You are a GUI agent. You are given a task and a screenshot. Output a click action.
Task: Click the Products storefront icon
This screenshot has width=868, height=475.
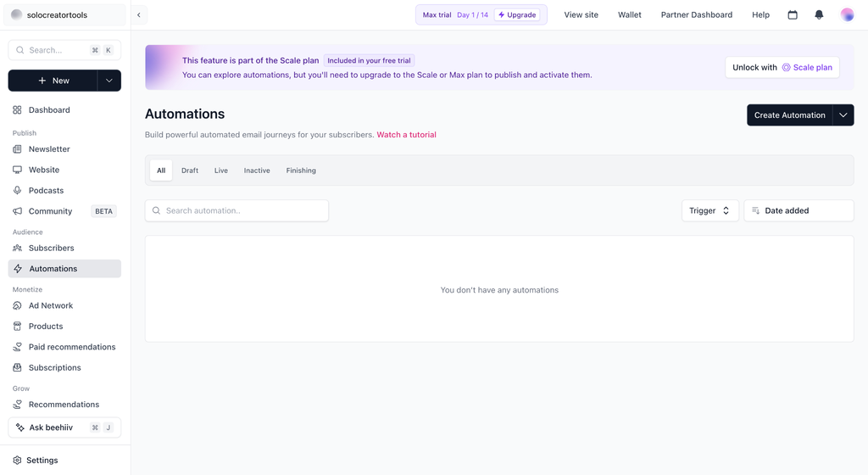point(17,326)
